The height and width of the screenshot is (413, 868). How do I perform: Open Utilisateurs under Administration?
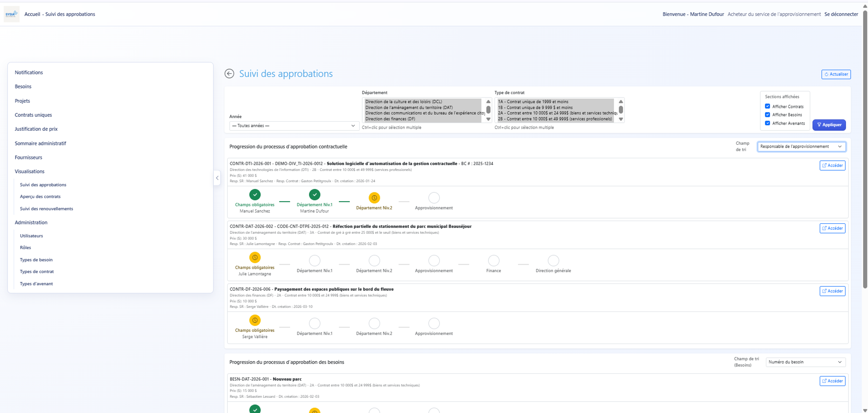[x=31, y=236]
